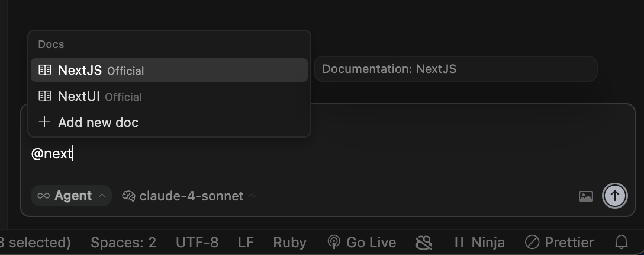Select NextJS Official doc from list

pos(169,70)
